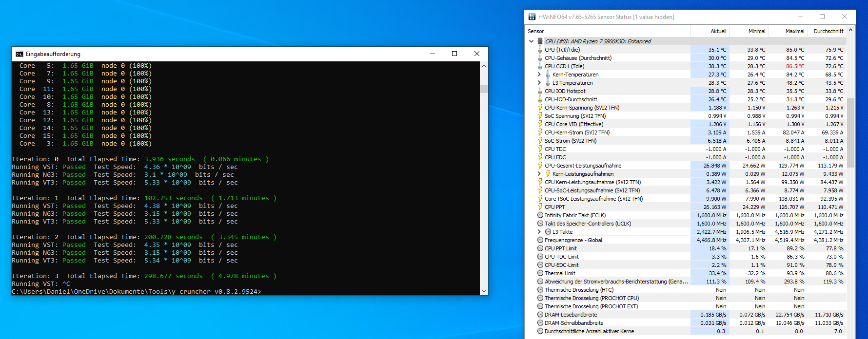Select the DRAM-Schreibbandbreite row
Screen dimensions: 868x339
pos(686,323)
